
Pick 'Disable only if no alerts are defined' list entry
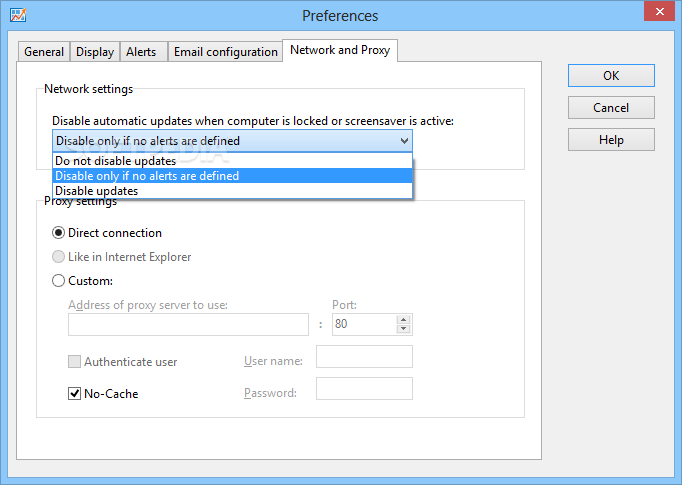click(x=232, y=176)
